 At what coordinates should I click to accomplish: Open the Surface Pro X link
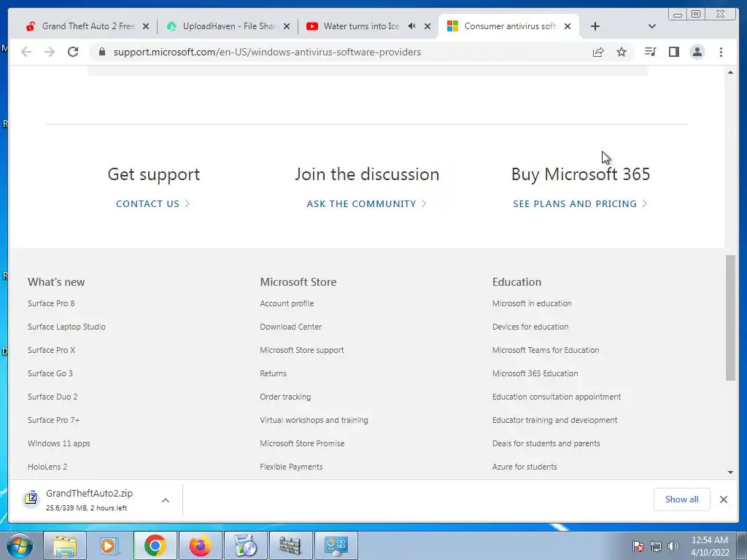pyautogui.click(x=52, y=350)
